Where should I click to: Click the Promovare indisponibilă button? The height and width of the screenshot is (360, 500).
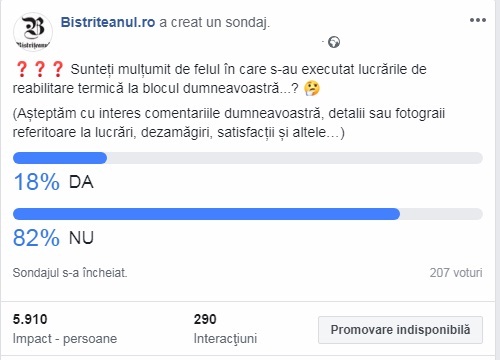point(400,330)
